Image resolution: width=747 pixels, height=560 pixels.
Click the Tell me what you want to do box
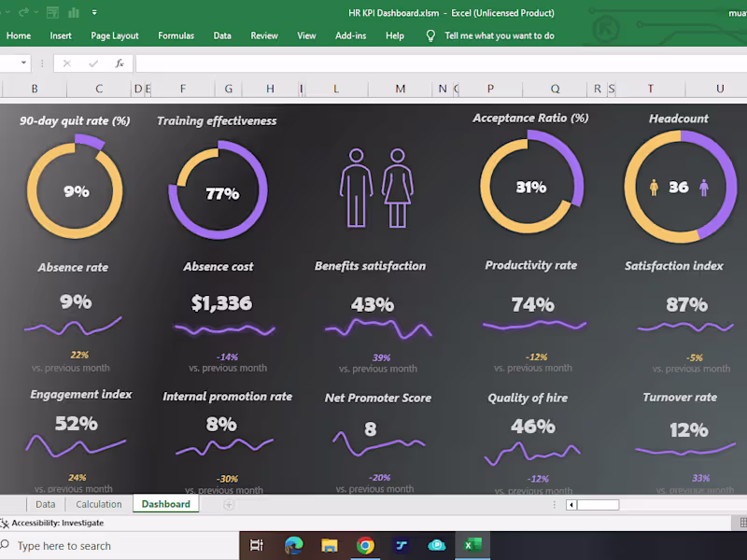click(x=500, y=35)
